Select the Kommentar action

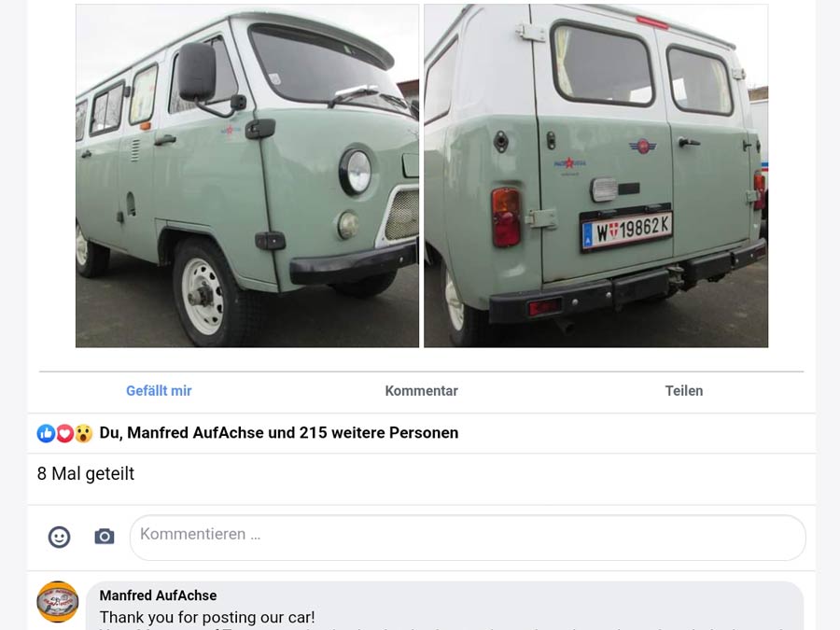pos(421,391)
